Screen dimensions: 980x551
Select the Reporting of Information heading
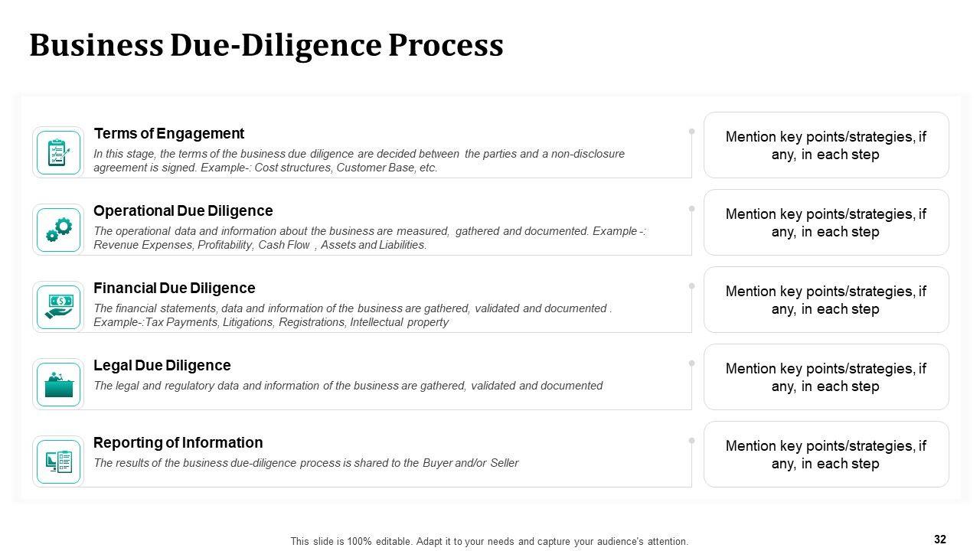click(x=178, y=442)
